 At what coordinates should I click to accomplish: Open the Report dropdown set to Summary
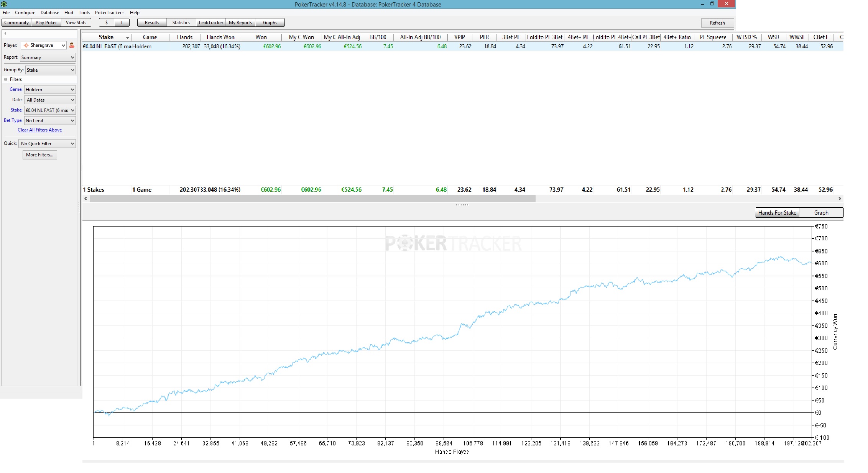pos(48,57)
